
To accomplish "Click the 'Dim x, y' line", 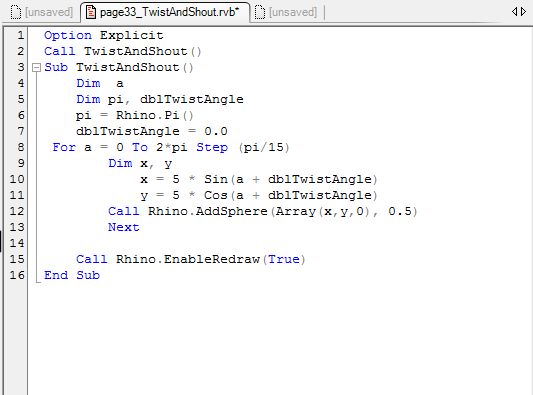I will click(140, 163).
